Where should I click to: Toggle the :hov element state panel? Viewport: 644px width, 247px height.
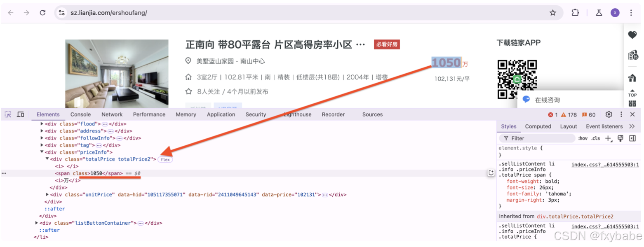click(583, 138)
